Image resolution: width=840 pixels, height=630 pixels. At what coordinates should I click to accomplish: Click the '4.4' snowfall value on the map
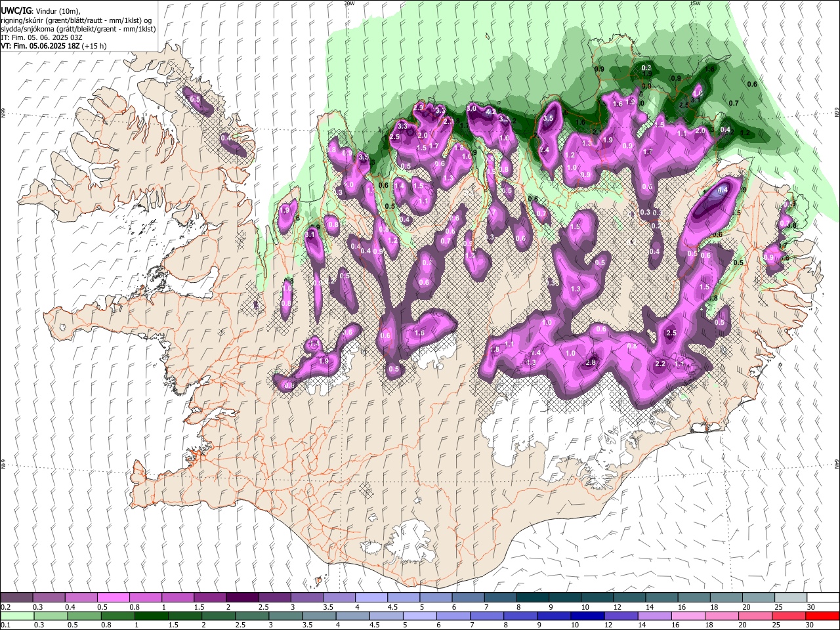pyautogui.click(x=723, y=190)
